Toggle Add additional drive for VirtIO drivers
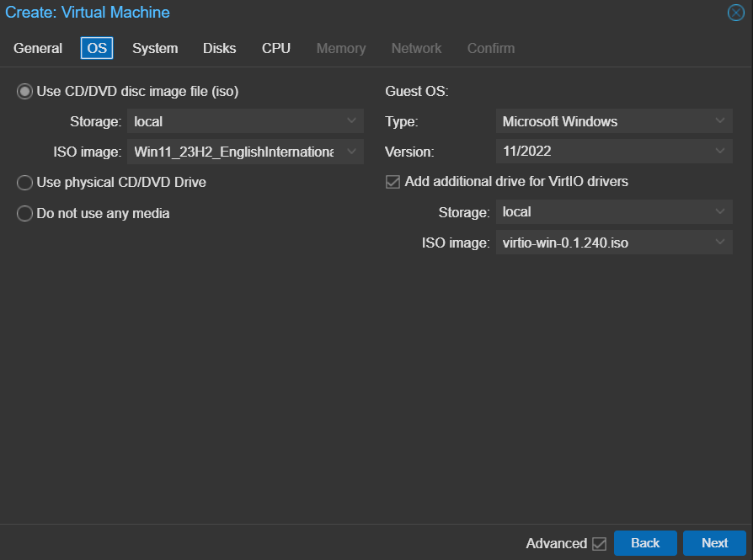Viewport: 753px width, 560px height. [393, 182]
